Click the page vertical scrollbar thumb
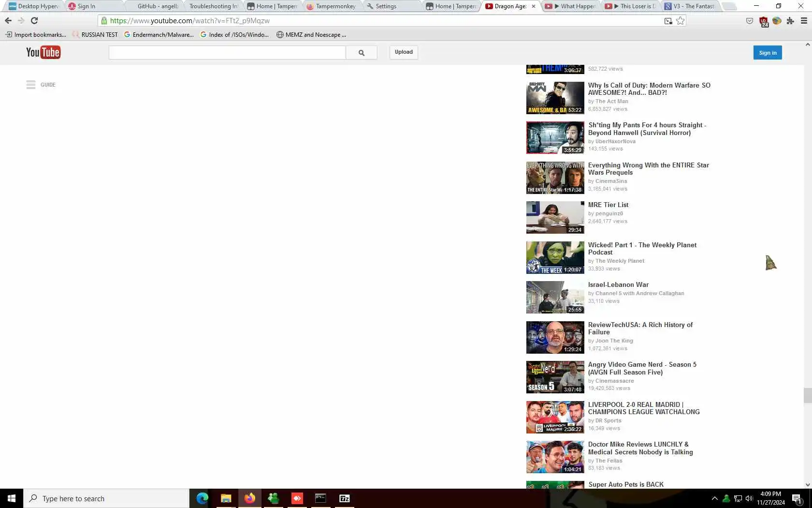 tap(808, 395)
